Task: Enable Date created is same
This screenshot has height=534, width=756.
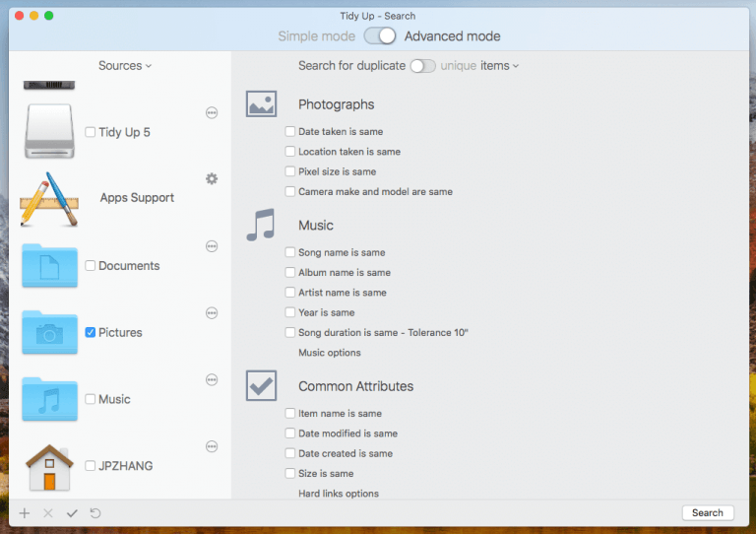Action: (x=290, y=453)
